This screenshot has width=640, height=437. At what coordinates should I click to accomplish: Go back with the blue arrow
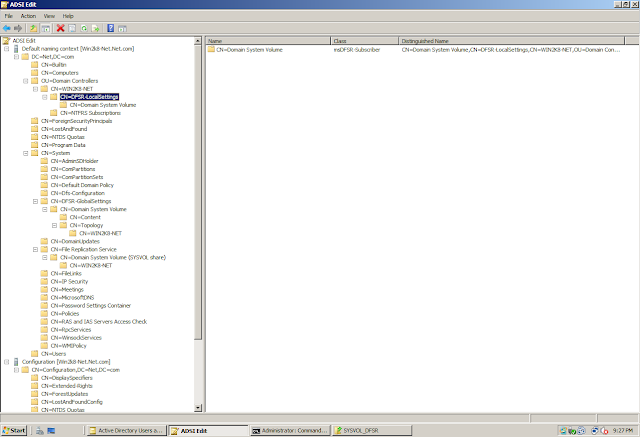point(7,28)
